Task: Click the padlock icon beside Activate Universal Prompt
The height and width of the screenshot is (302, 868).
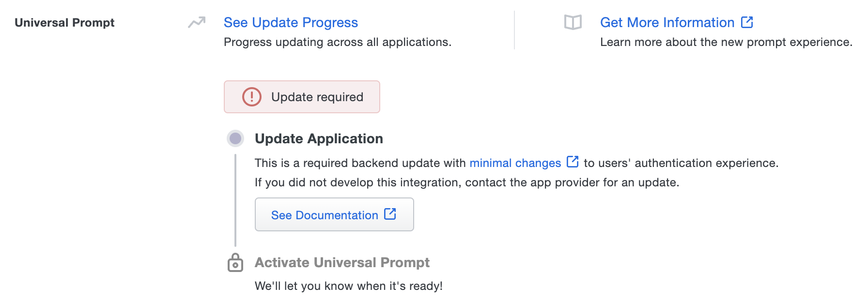Action: (x=235, y=263)
